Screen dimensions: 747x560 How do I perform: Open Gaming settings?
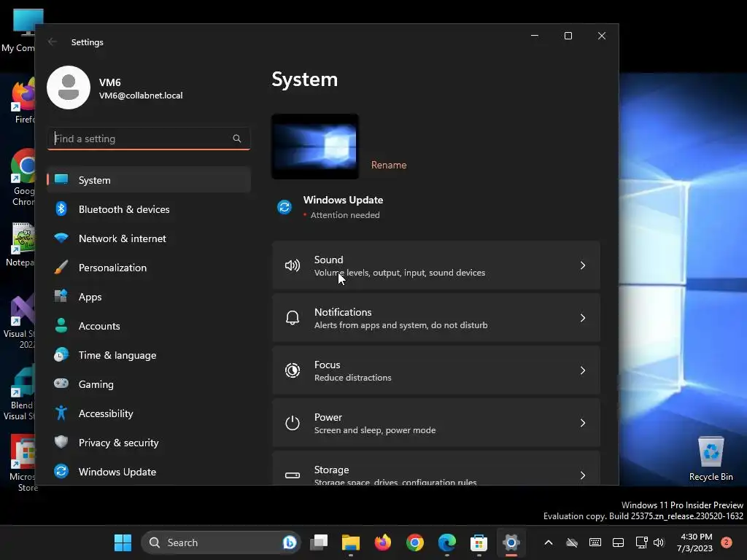tap(149, 384)
